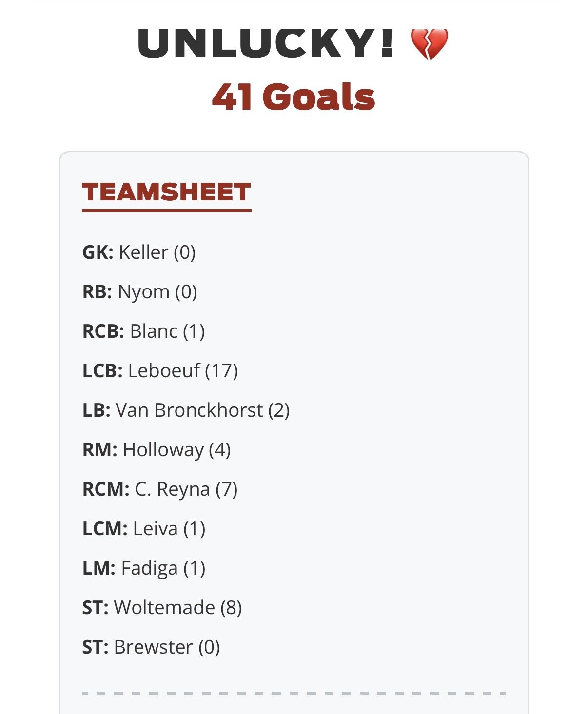Select LB Van Bronckhorst (2) entry
Screen dimensions: 588x714
186,410
